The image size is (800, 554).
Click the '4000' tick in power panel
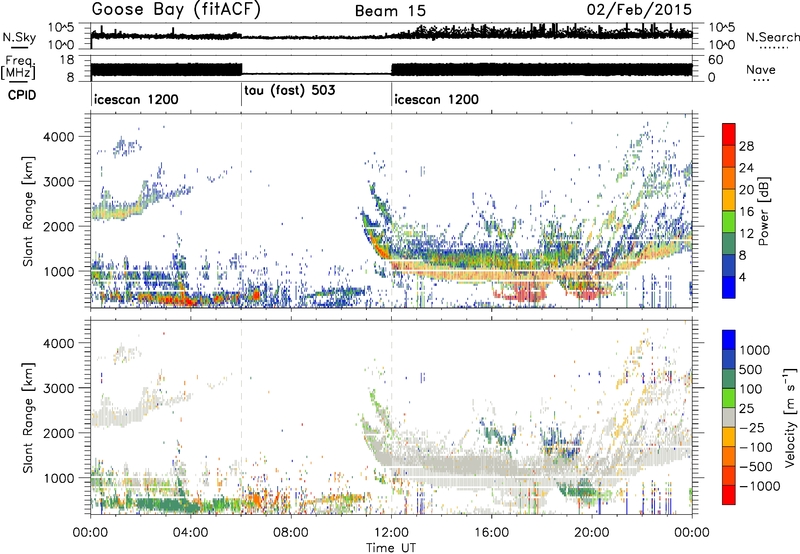coord(59,137)
